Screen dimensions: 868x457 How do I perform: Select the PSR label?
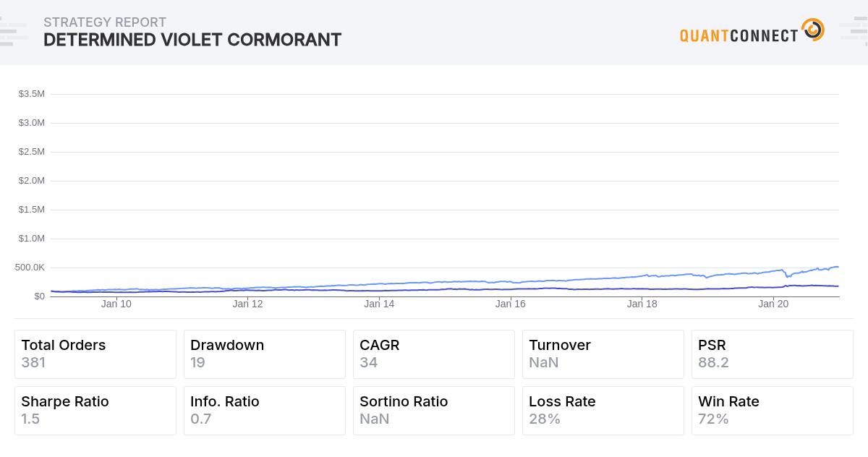coord(712,345)
